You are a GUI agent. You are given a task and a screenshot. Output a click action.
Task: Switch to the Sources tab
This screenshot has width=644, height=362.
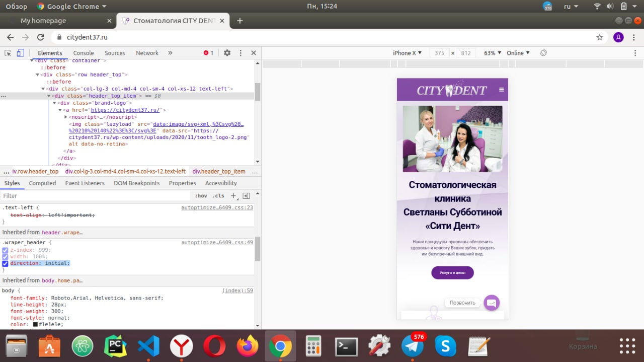coord(115,53)
